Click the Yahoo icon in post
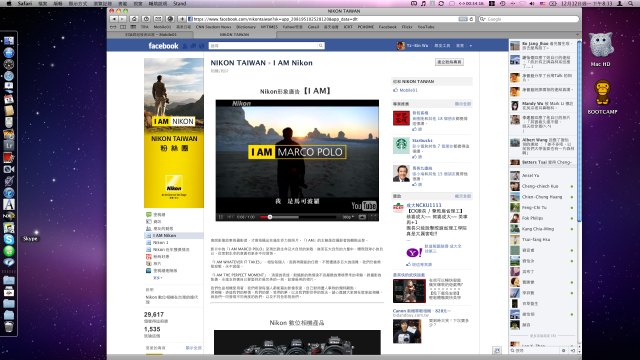 click(414, 253)
